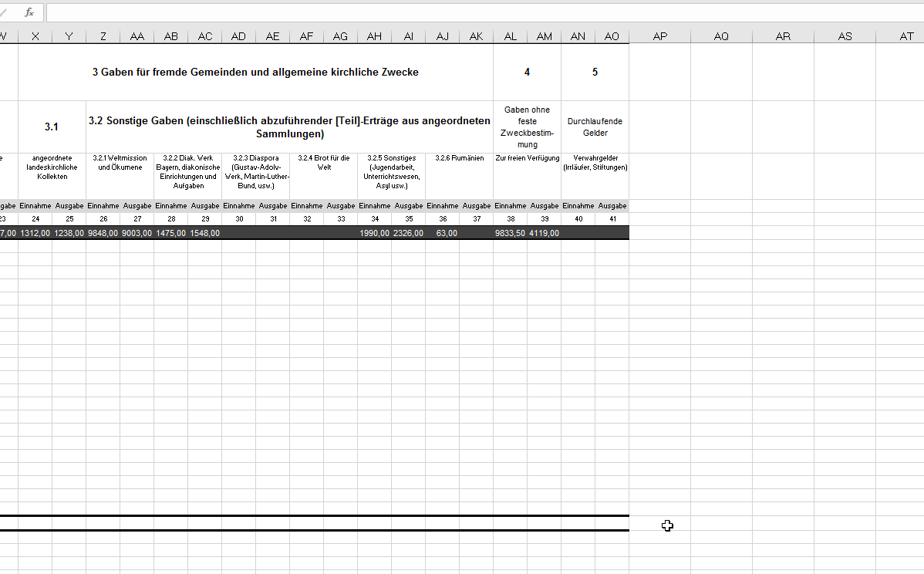The width and height of the screenshot is (924, 574).
Task: Select the cell showing 9848,00
Action: pyautogui.click(x=103, y=233)
